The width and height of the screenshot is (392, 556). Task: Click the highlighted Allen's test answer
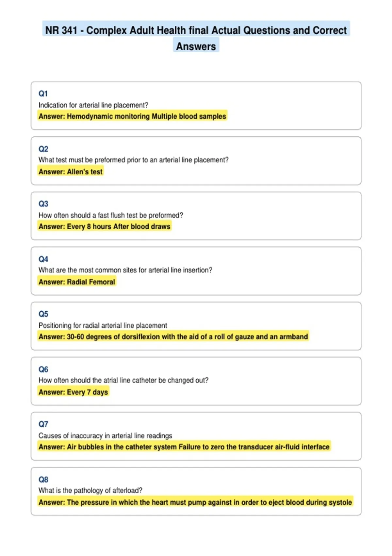pos(71,171)
